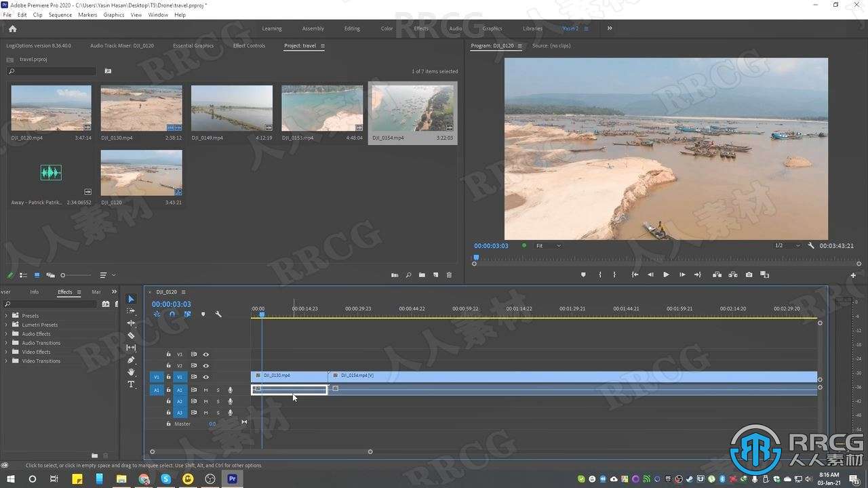Open the 1/2 playback resolution dropdown
Screen dimensions: 868x488
tap(787, 245)
